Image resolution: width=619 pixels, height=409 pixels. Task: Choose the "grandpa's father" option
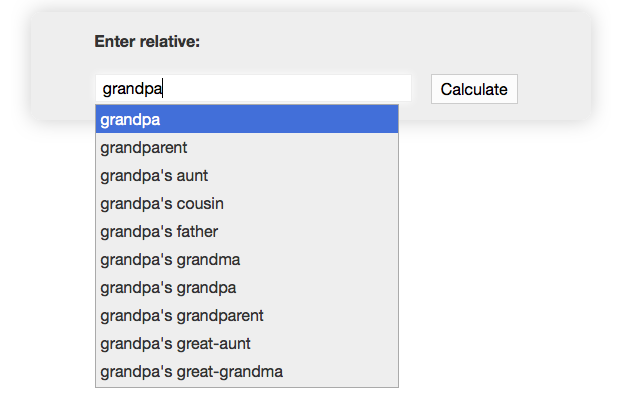pos(246,232)
